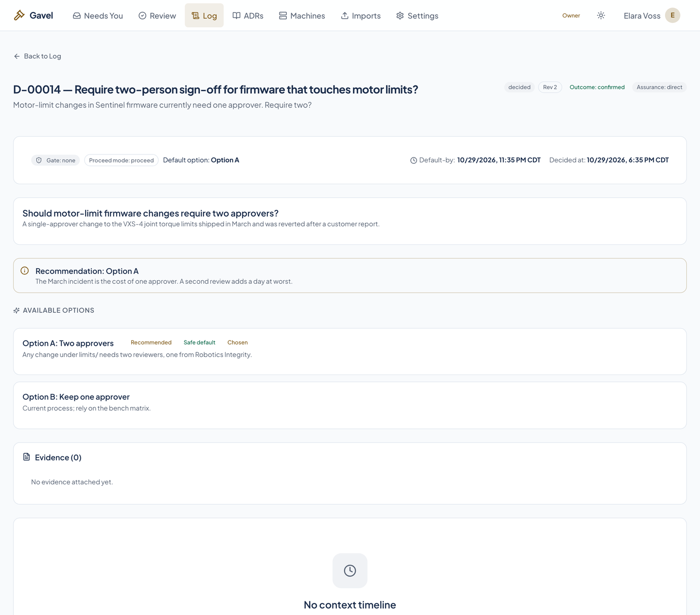Open the Elara Voss avatar menu
The height and width of the screenshot is (615, 700).
pyautogui.click(x=672, y=16)
